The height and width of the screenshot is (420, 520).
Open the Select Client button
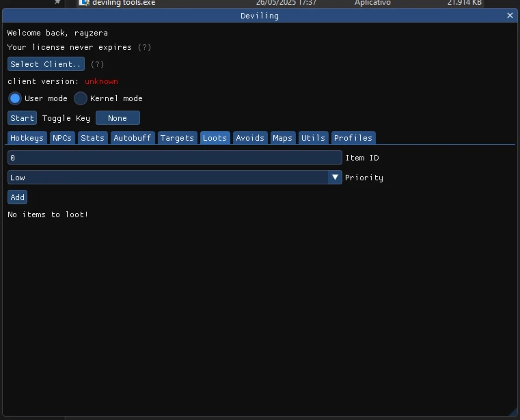[x=46, y=64]
